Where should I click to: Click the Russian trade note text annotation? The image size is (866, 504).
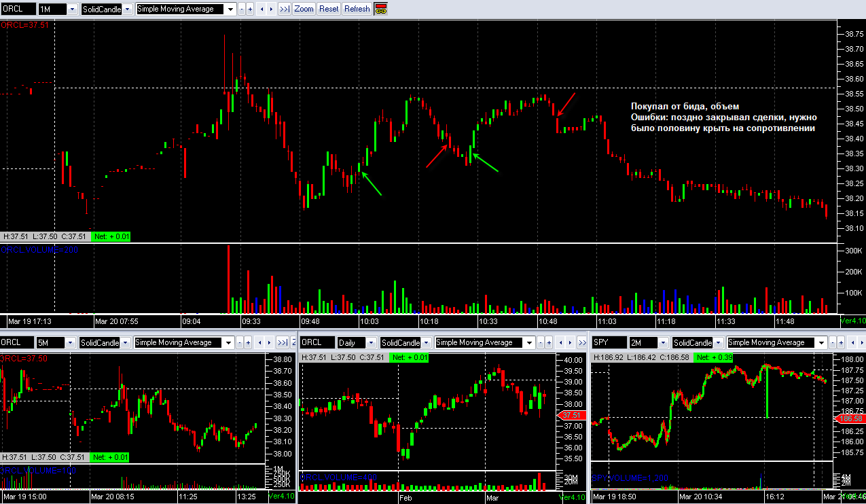click(x=723, y=118)
